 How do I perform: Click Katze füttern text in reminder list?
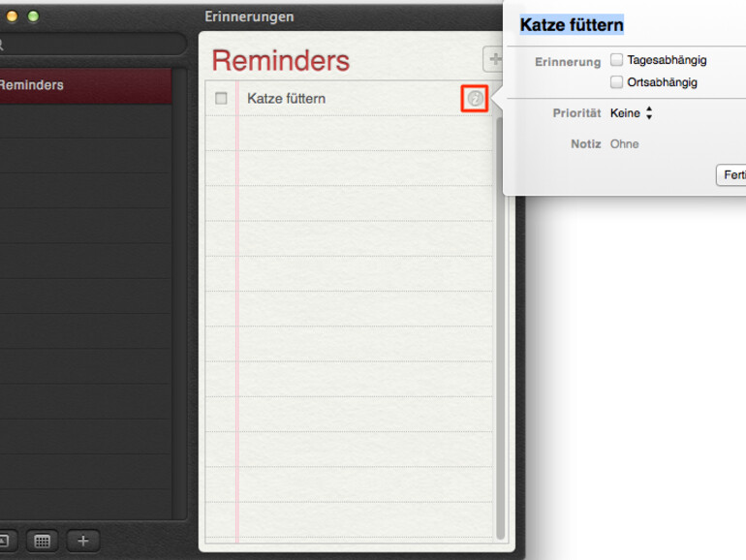coord(287,99)
